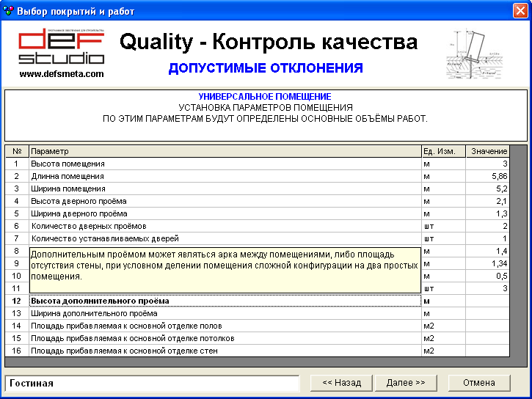Click the Высота дверного проёма row
The height and width of the screenshot is (399, 532).
tap(225, 202)
